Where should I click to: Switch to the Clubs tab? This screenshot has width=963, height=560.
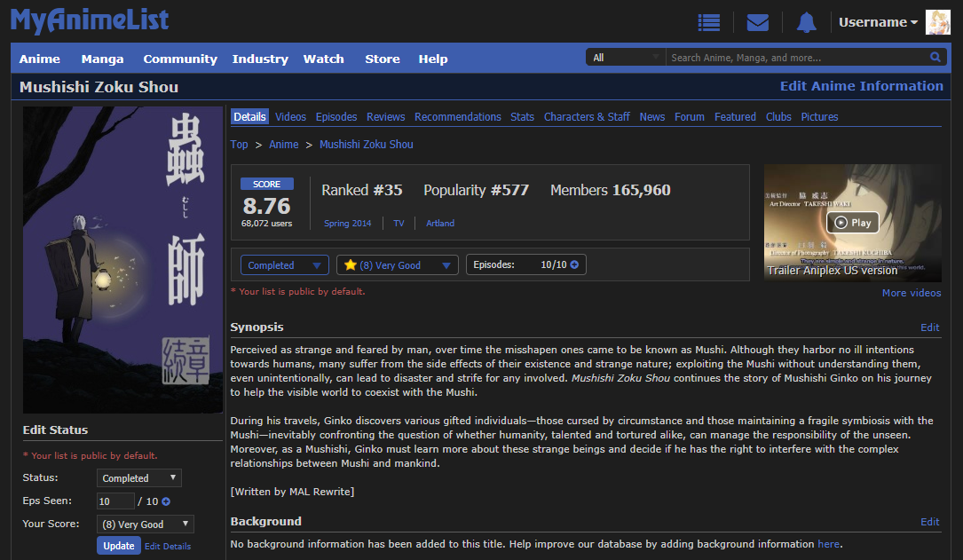tap(778, 116)
